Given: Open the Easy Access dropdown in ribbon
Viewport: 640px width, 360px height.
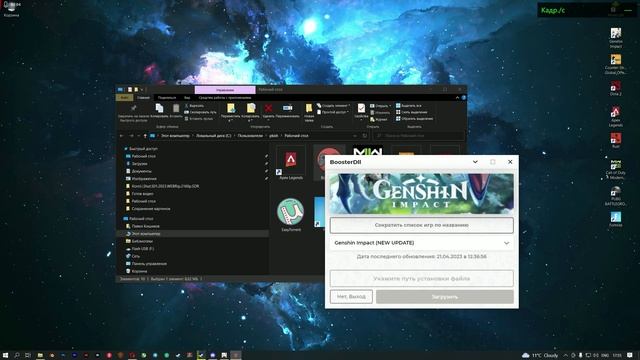Looking at the screenshot, I should (x=333, y=112).
